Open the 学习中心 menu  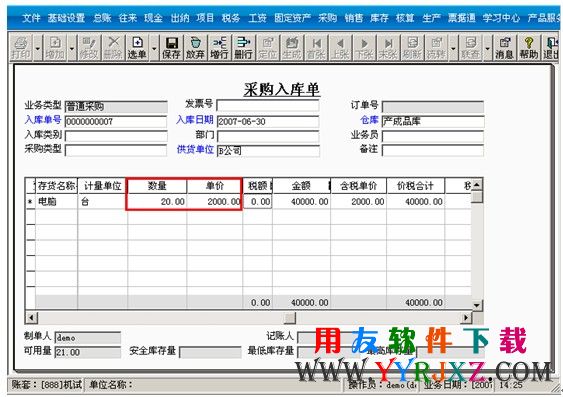[x=501, y=18]
